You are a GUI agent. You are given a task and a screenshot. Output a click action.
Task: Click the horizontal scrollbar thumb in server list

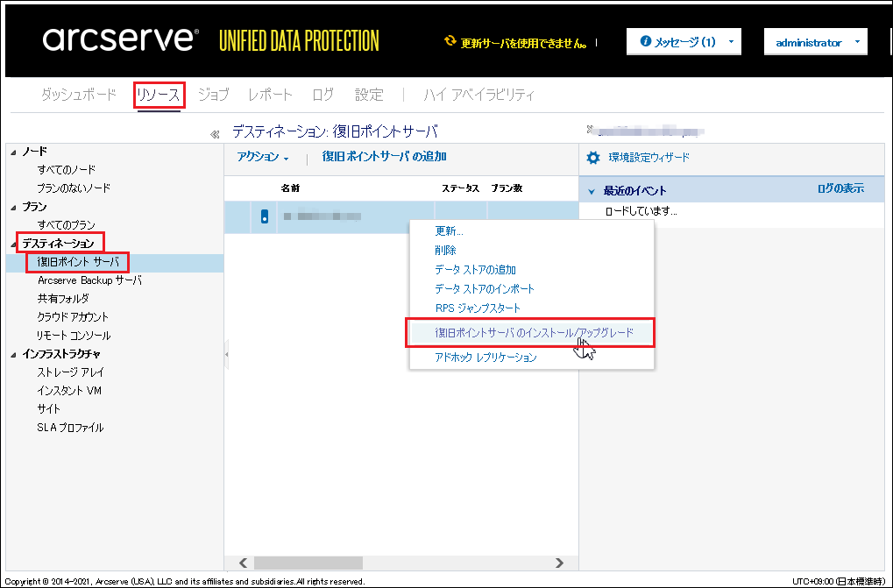(x=308, y=563)
